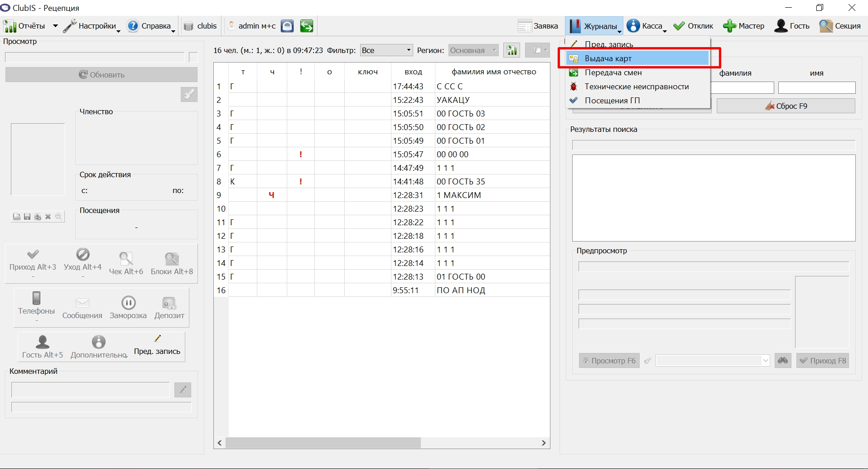Open the Отчёты dropdown arrow
Viewport: 868px width, 469px height.
55,26
